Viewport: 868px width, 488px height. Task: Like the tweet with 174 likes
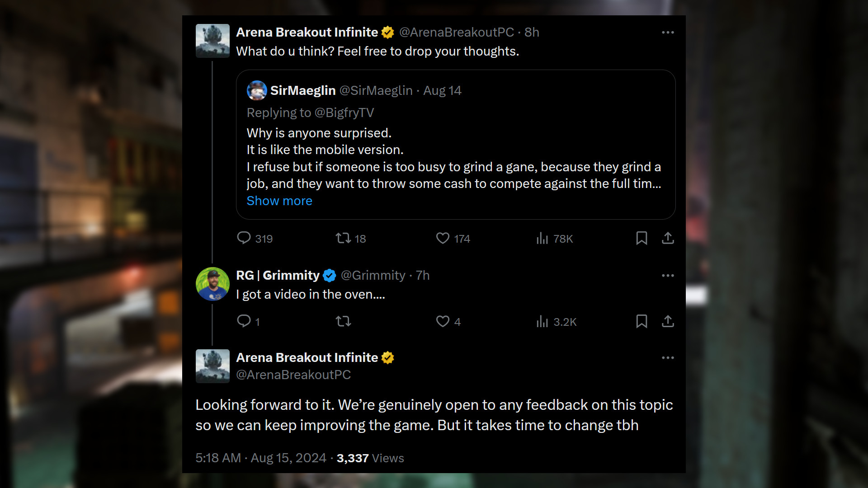[x=443, y=238]
